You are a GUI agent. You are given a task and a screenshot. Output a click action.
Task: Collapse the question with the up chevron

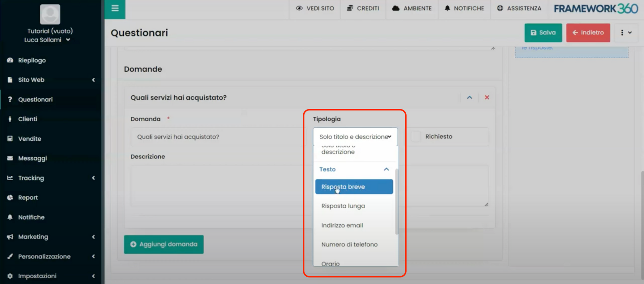[x=470, y=97]
